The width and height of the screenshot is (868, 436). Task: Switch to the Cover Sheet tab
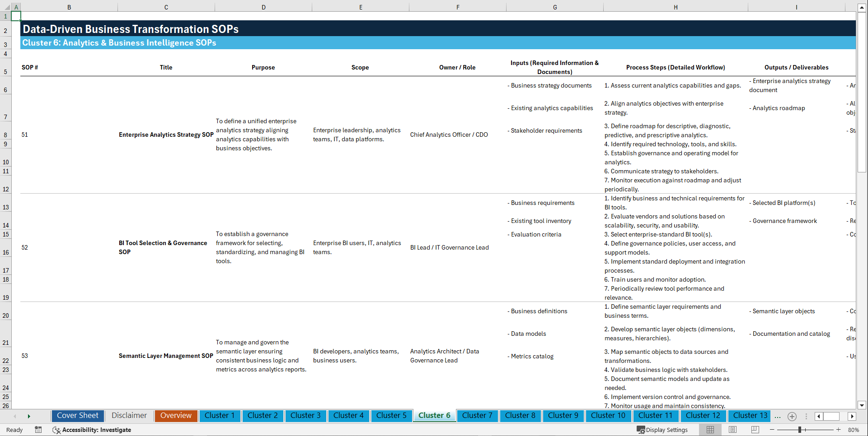click(x=77, y=416)
